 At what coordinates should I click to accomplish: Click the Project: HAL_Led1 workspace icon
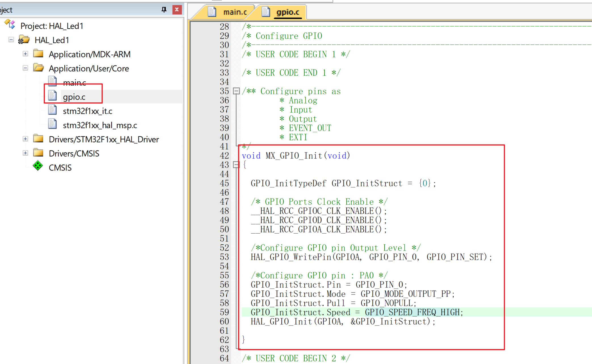click(x=10, y=25)
